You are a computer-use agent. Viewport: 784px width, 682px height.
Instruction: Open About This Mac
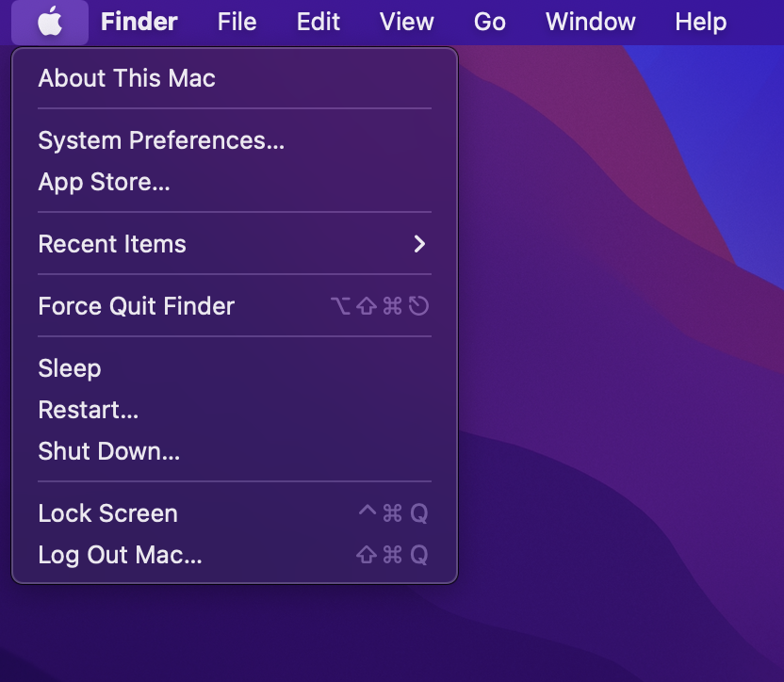126,78
